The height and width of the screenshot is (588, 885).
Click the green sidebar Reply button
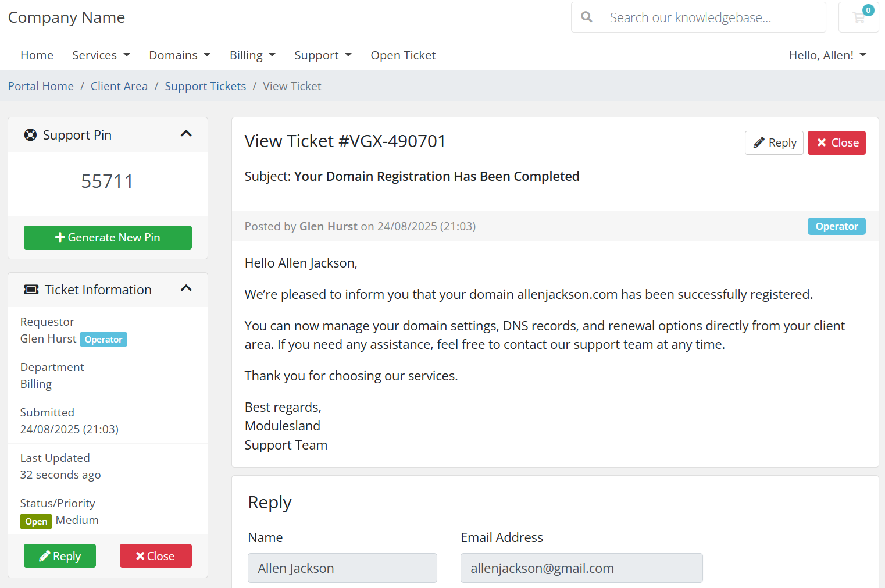click(60, 556)
